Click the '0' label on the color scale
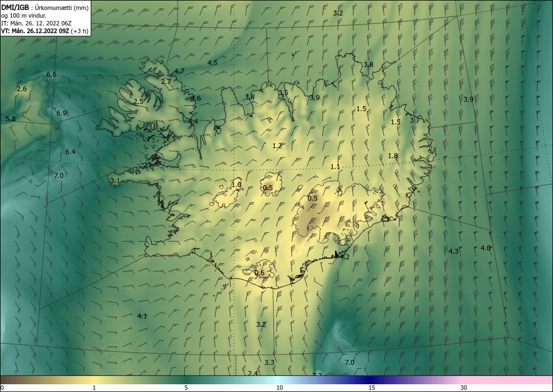The width and height of the screenshot is (553, 392). (x=2, y=388)
